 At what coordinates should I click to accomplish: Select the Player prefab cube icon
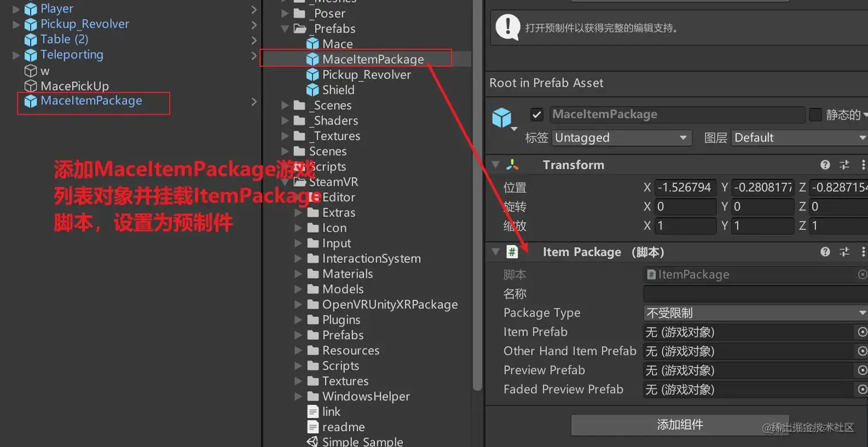pos(30,9)
